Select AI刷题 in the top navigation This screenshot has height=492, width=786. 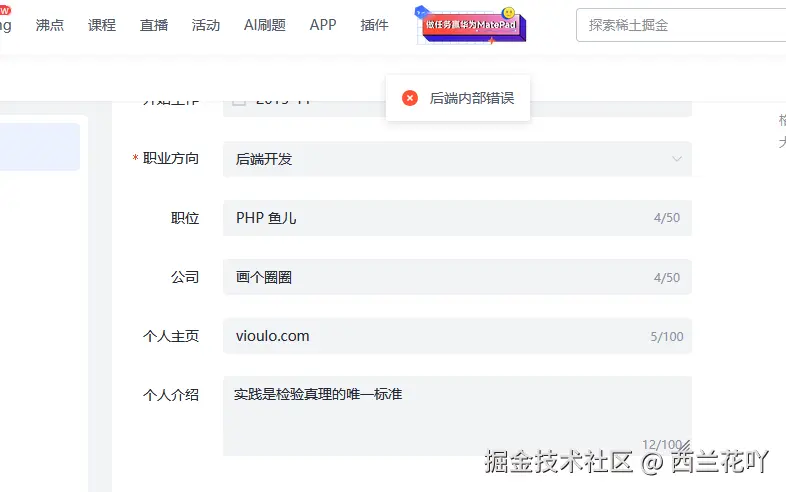tap(265, 25)
